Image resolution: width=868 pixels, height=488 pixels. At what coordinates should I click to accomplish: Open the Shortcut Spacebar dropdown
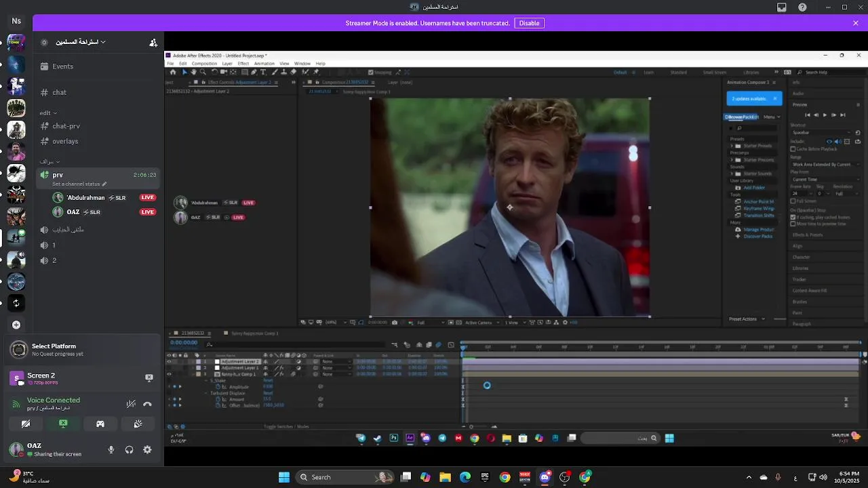(x=823, y=133)
